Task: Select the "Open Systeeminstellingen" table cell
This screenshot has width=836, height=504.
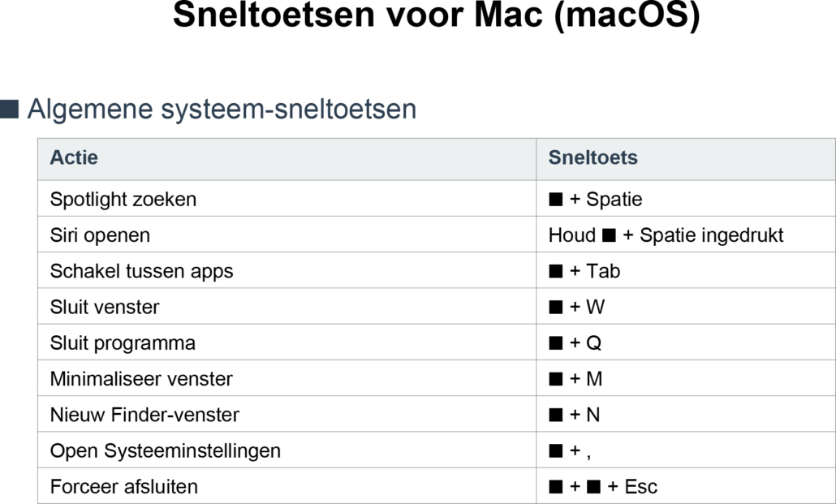Action: [165, 450]
